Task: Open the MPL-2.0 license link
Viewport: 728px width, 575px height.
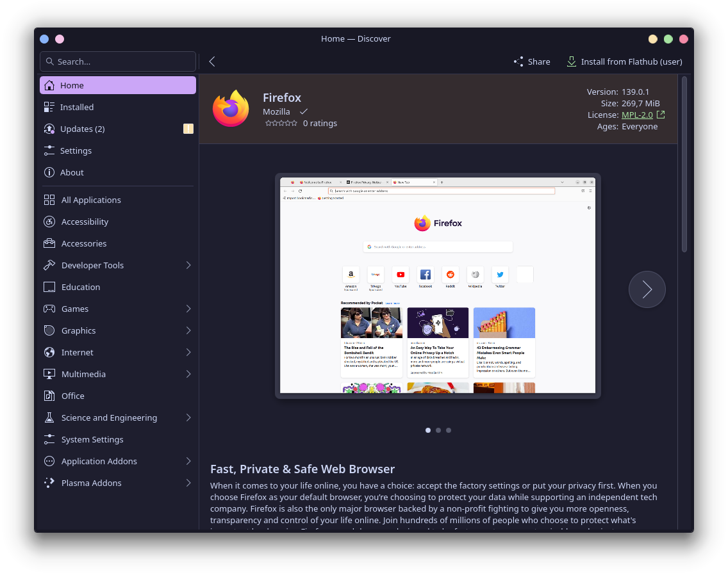Action: (x=638, y=115)
